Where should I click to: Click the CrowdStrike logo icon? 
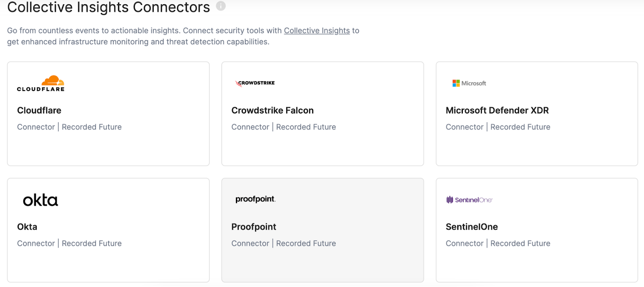(239, 83)
